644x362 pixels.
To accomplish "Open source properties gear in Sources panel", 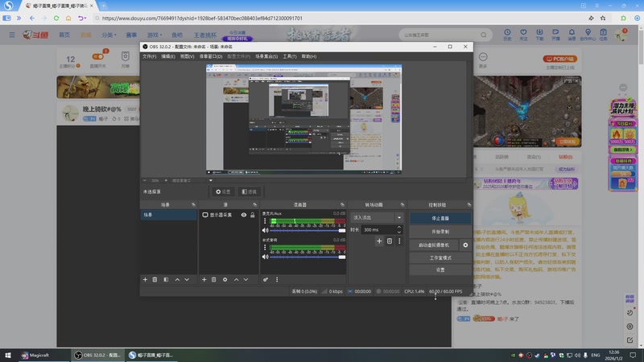I will [225, 279].
